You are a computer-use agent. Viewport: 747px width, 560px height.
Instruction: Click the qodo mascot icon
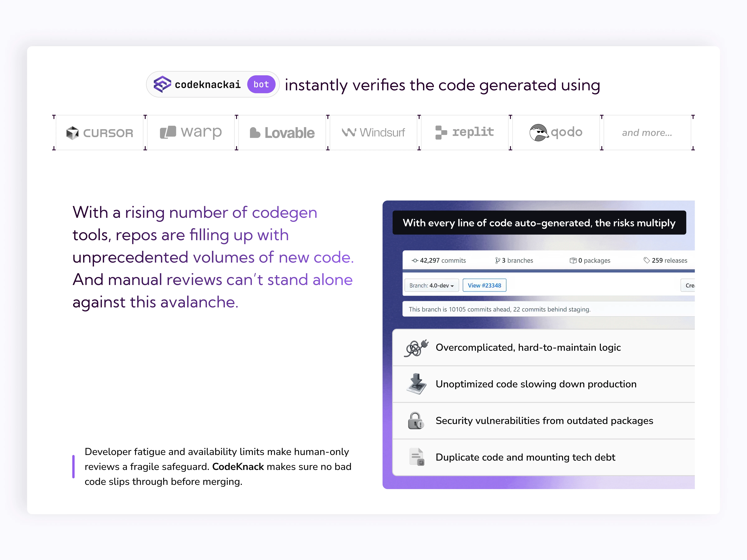pos(538,132)
